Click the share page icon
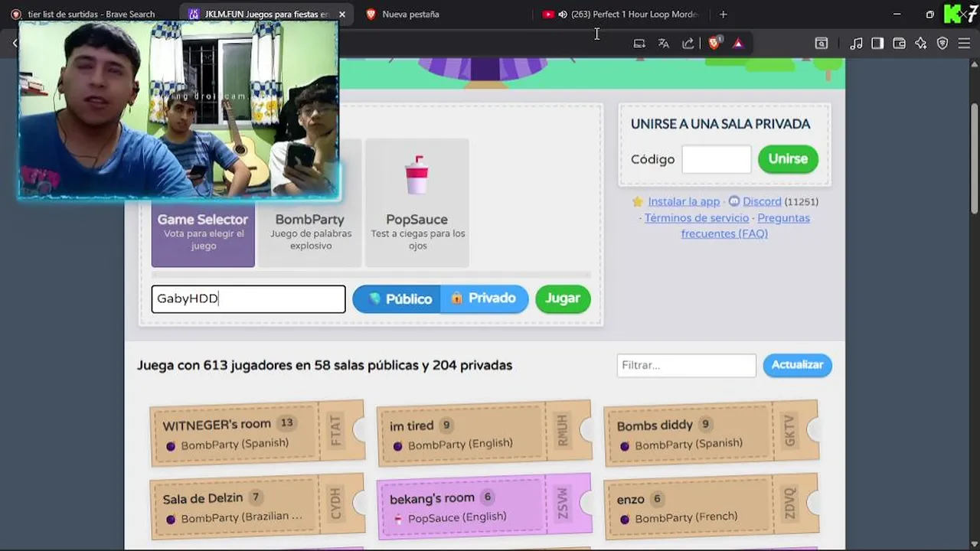This screenshot has width=980, height=551. [688, 44]
